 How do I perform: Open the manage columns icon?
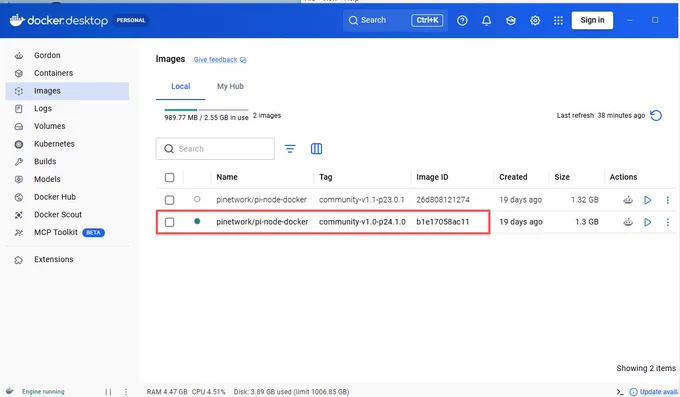(316, 149)
